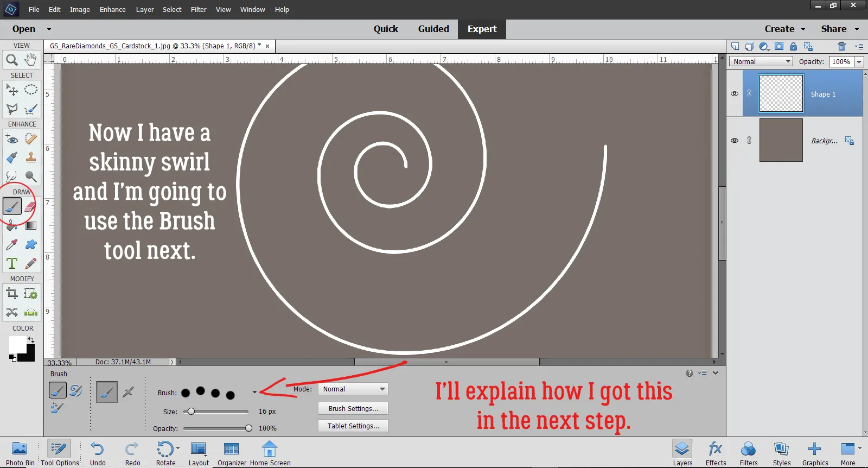
Task: Select the Zoom tool in View section
Action: (x=11, y=60)
